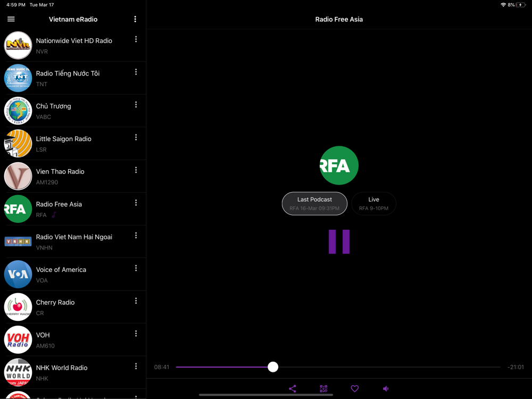Open options for VOH station
The height and width of the screenshot is (399, 532).
coord(136,334)
